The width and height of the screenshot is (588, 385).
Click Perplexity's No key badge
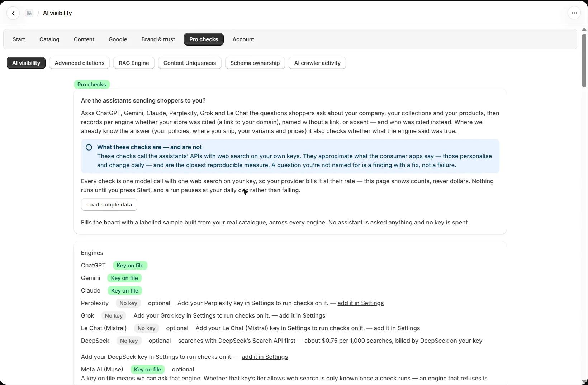coord(128,303)
